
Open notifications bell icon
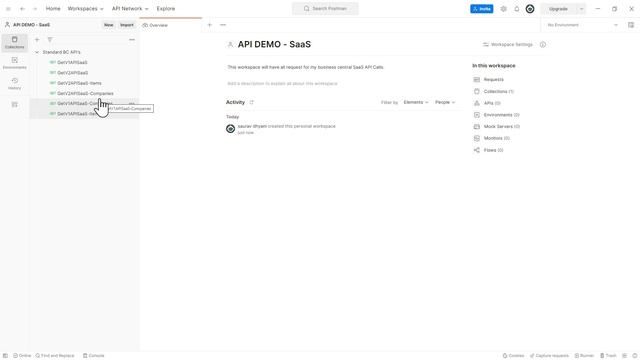pos(517,9)
